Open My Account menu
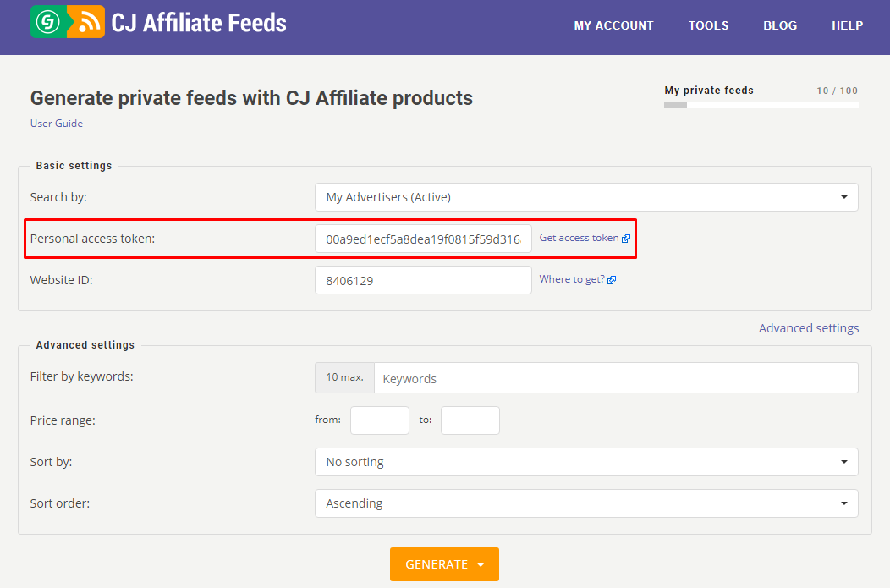890x588 pixels. (613, 25)
